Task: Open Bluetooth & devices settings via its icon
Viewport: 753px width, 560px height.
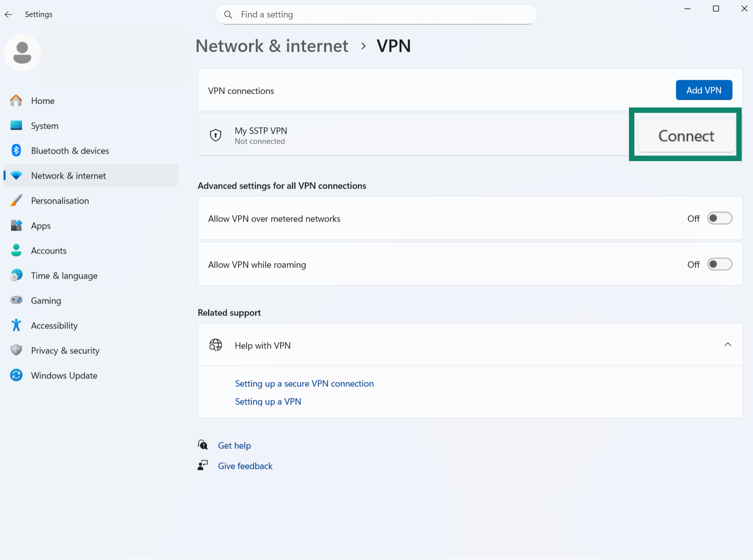Action: [x=17, y=150]
